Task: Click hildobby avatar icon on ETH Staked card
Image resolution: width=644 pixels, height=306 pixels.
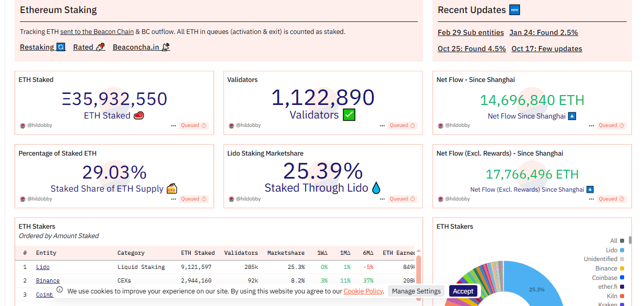Action: [22, 125]
